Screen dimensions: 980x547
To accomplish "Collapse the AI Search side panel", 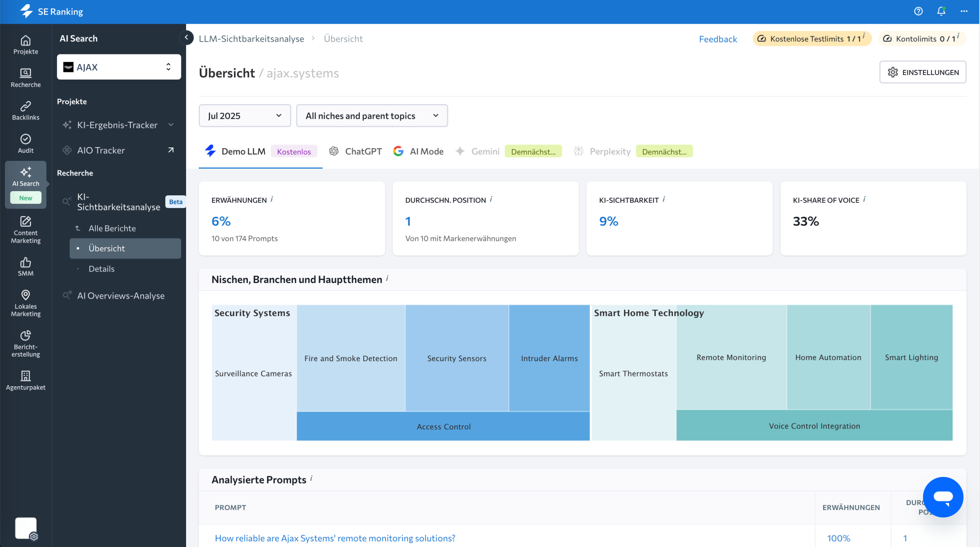I will tap(186, 38).
